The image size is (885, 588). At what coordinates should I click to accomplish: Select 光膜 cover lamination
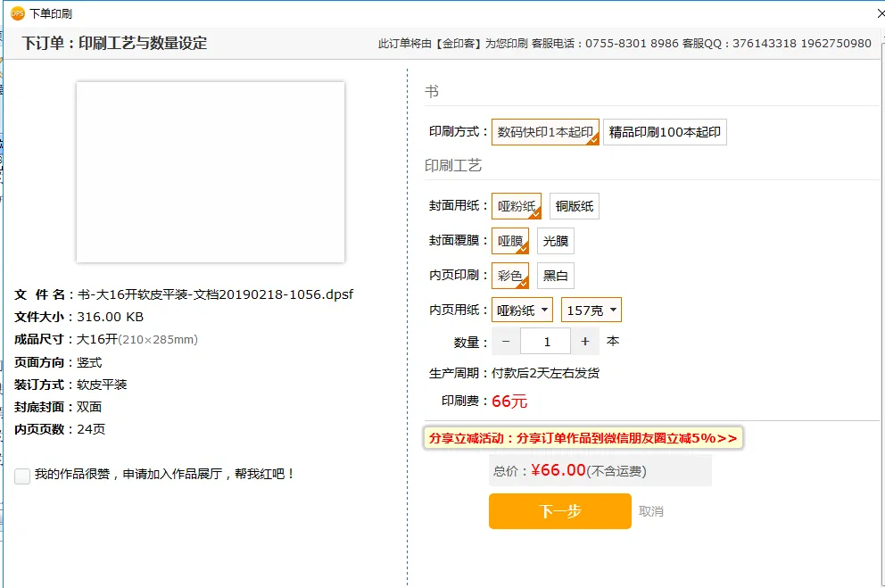[556, 241]
